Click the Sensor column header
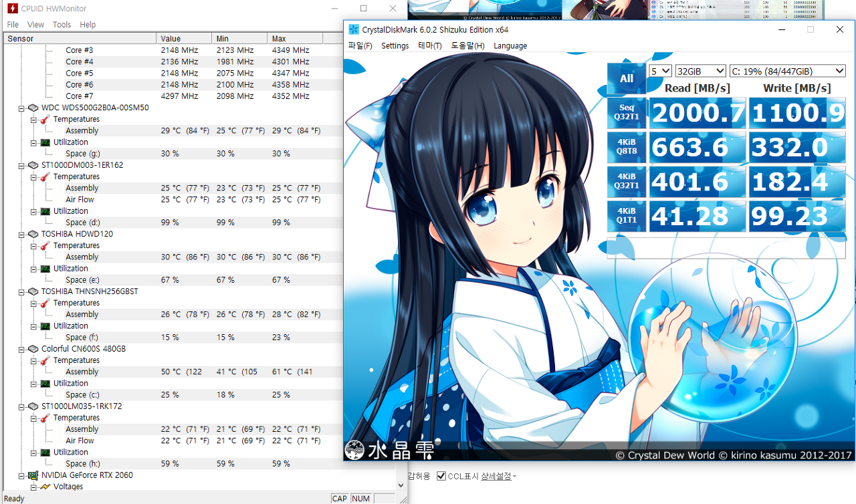 tap(80, 39)
